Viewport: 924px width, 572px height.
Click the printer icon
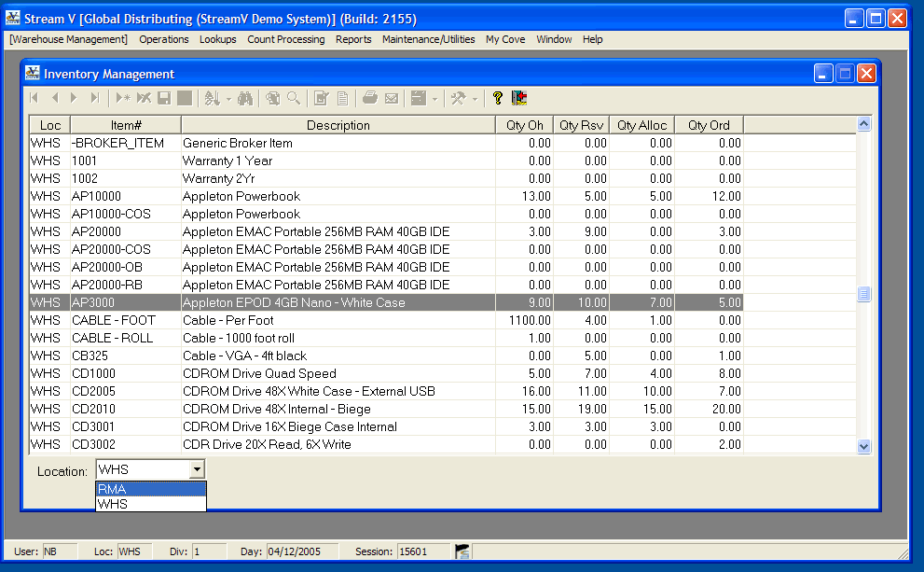(370, 98)
